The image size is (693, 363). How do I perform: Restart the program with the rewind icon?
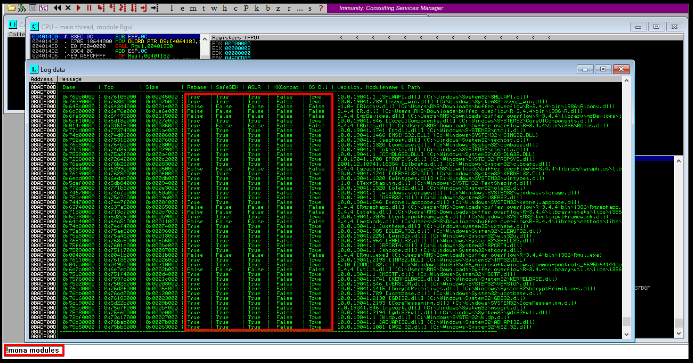[57, 8]
